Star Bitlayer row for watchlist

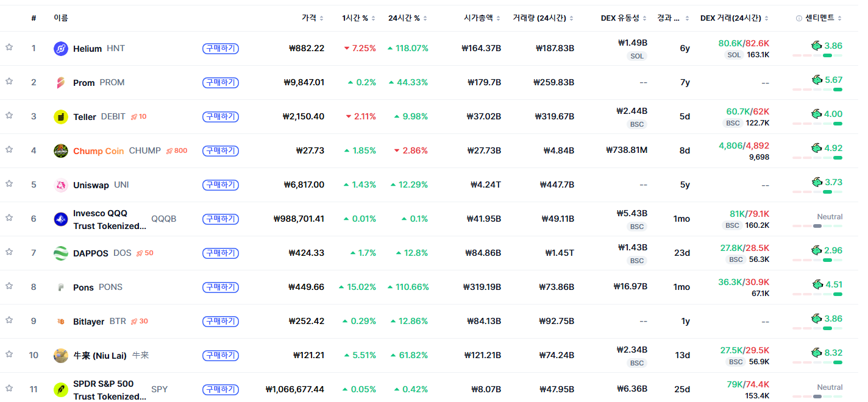point(9,320)
